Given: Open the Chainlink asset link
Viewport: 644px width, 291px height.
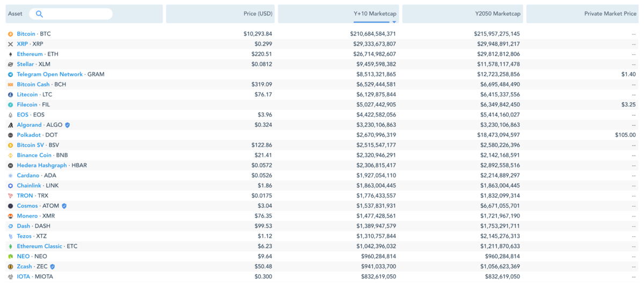Looking at the screenshot, I should coord(29,186).
